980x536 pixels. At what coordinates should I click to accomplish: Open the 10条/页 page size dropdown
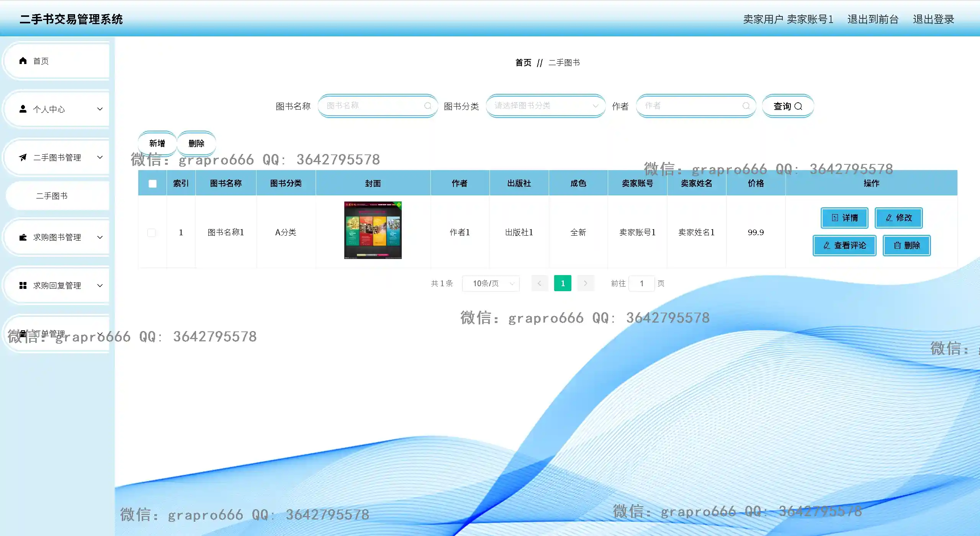tap(491, 284)
